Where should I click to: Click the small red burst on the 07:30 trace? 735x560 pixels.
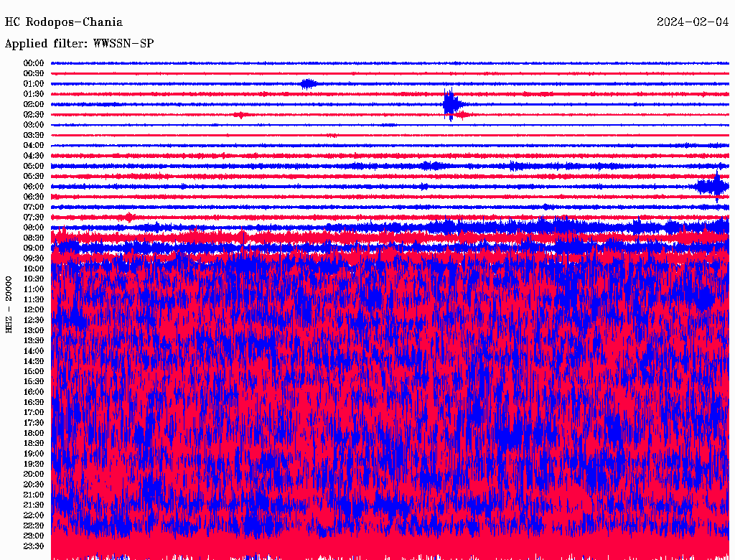coord(128,217)
